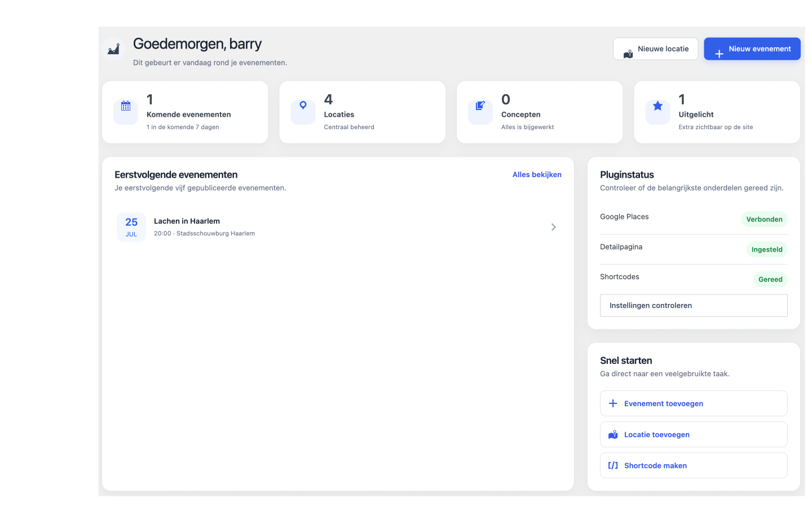812x528 pixels.
Task: Click the '1 in de komende 7 dagen' text
Action: pos(183,127)
